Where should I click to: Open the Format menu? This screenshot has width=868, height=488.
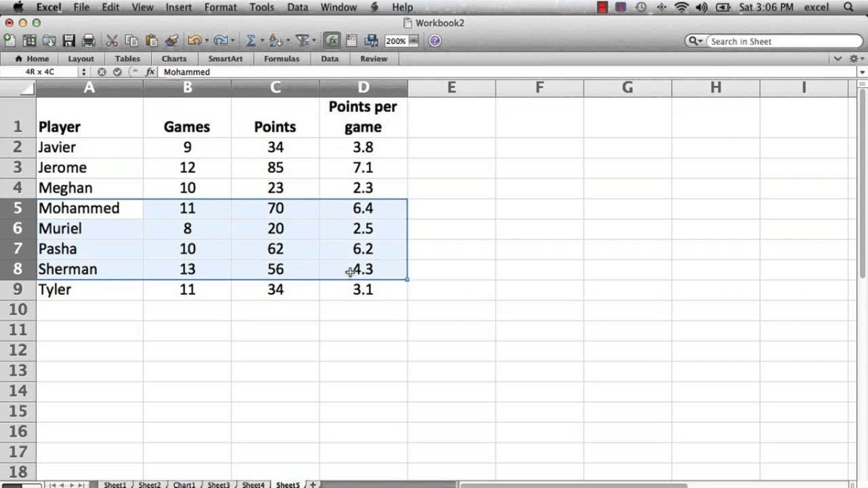tap(221, 7)
